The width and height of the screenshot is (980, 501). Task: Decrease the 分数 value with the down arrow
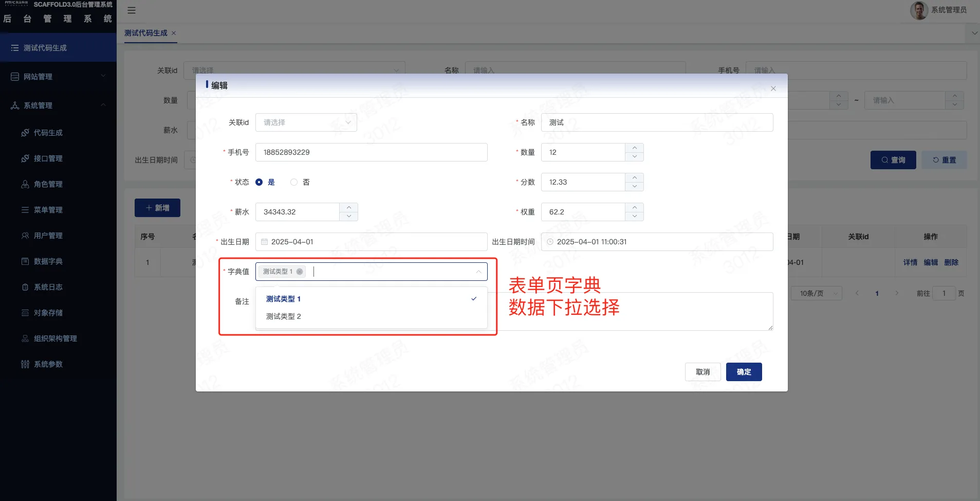[x=635, y=187]
